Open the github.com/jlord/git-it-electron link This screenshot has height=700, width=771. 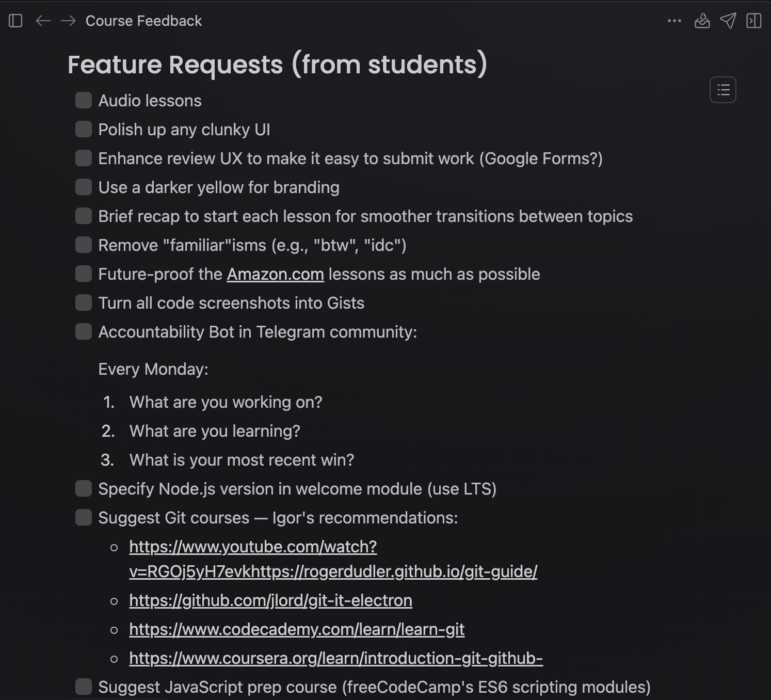click(270, 600)
